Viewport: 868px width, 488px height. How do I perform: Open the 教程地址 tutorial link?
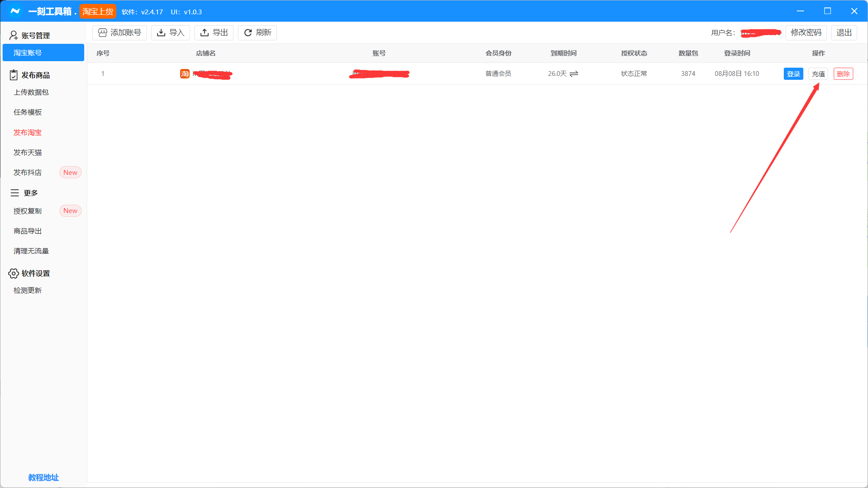click(43, 477)
